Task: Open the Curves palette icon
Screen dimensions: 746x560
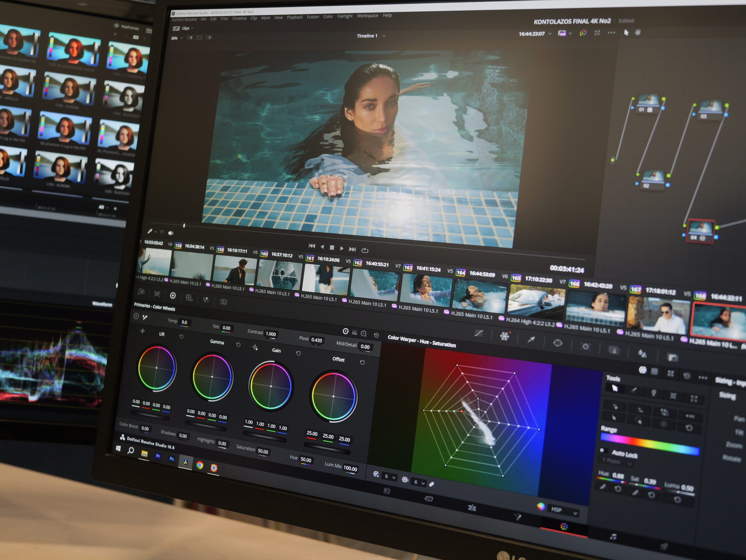Action: click(478, 333)
